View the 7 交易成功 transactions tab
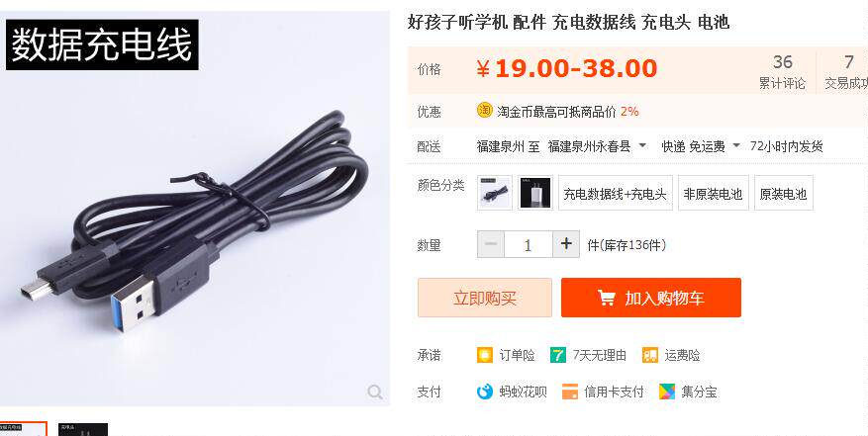The height and width of the screenshot is (436, 868). (x=846, y=71)
